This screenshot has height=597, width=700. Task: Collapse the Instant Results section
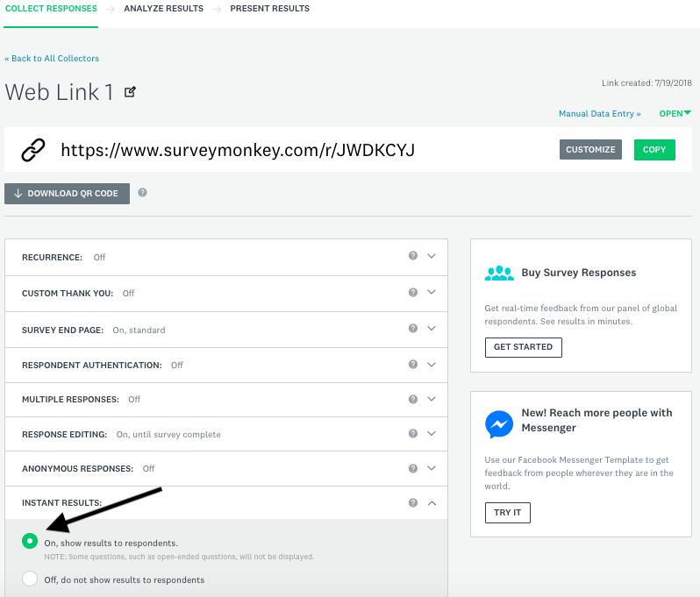coord(432,503)
